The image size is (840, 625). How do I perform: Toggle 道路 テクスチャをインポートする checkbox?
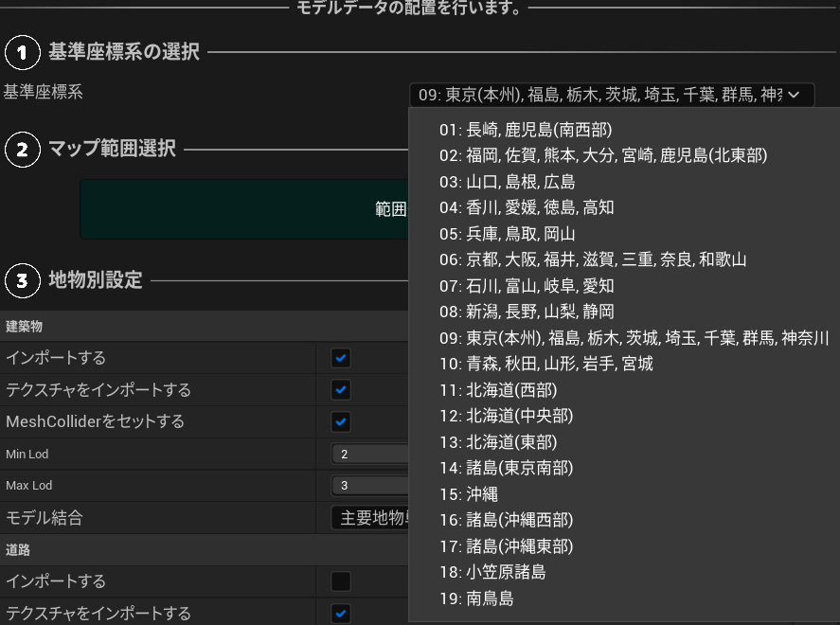coord(341,613)
